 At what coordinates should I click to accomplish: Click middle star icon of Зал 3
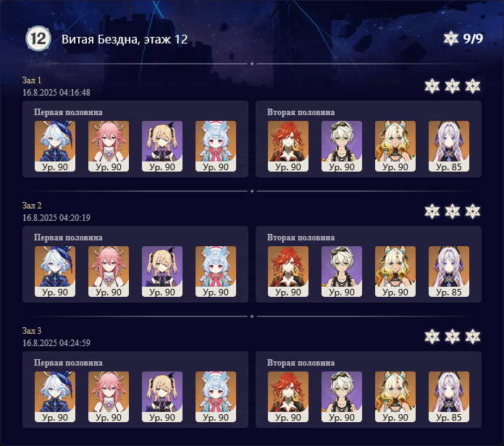tap(453, 337)
